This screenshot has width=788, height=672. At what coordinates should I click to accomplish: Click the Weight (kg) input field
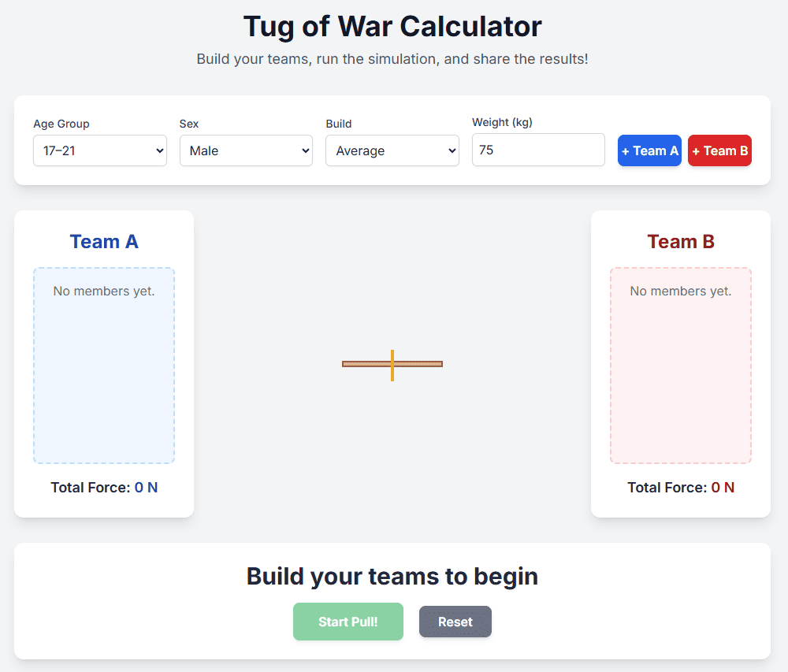(538, 150)
